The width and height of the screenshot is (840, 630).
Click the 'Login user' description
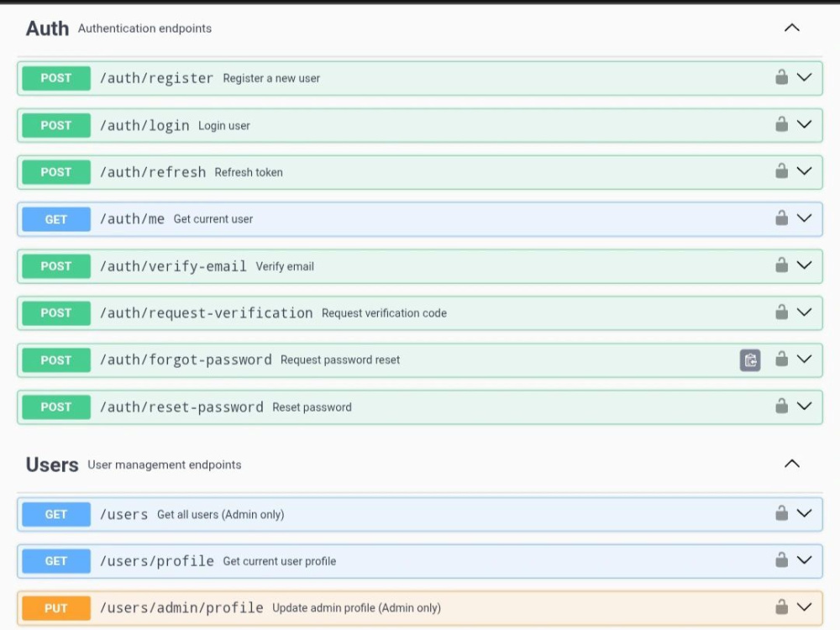[x=224, y=125]
